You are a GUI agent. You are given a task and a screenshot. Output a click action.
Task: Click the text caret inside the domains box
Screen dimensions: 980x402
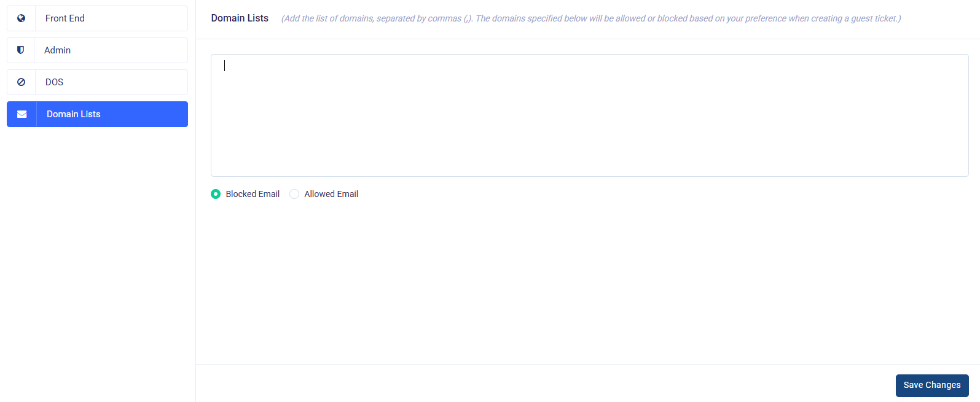225,66
